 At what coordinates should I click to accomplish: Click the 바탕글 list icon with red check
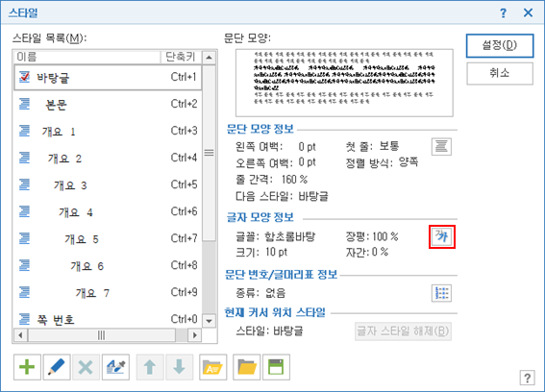coord(24,77)
